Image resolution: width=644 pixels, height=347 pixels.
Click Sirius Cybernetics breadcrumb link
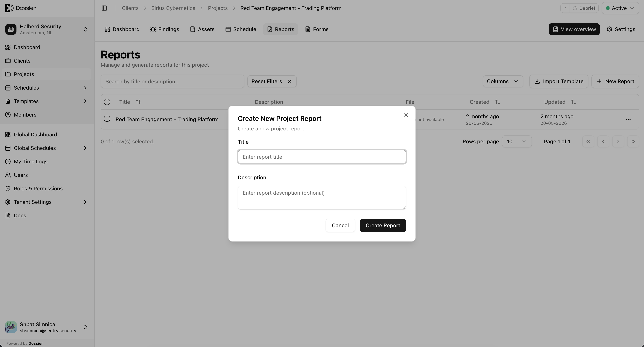173,8
